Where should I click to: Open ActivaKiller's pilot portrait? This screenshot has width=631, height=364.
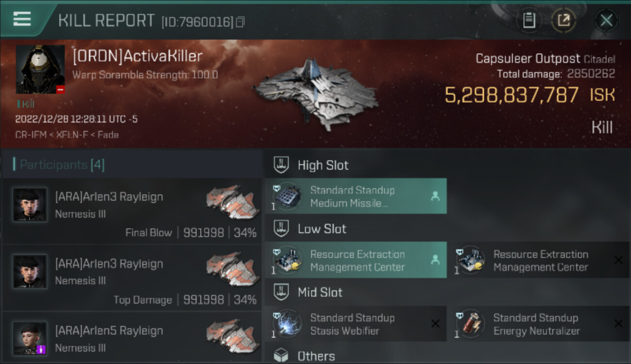[x=40, y=69]
